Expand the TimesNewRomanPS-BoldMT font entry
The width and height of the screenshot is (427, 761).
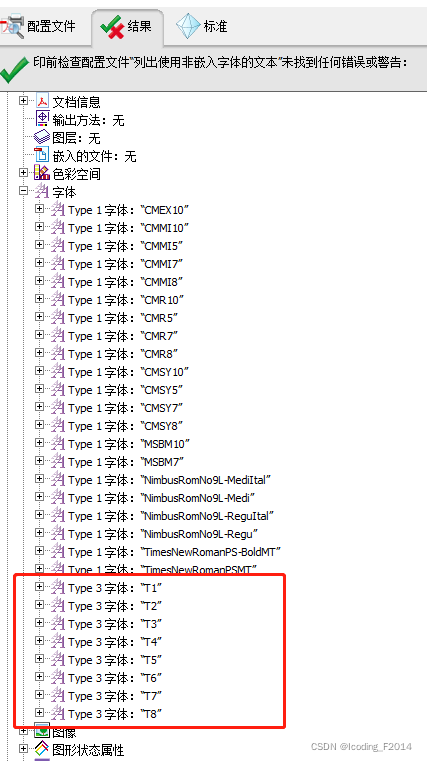pyautogui.click(x=39, y=551)
